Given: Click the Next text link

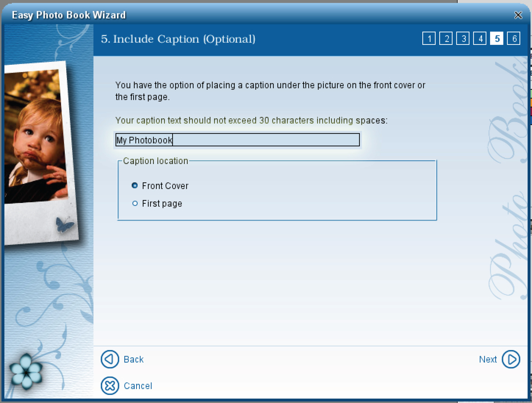Looking at the screenshot, I should (488, 359).
